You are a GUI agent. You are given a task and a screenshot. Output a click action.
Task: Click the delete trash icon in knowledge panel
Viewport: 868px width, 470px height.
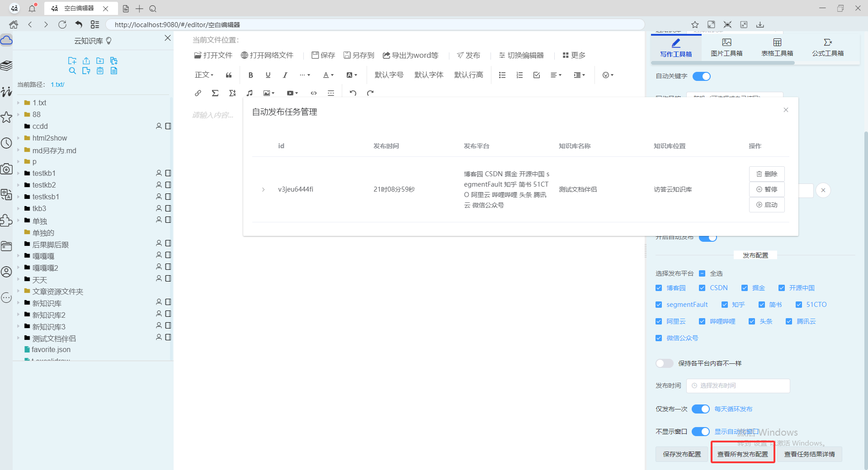pyautogui.click(x=100, y=71)
